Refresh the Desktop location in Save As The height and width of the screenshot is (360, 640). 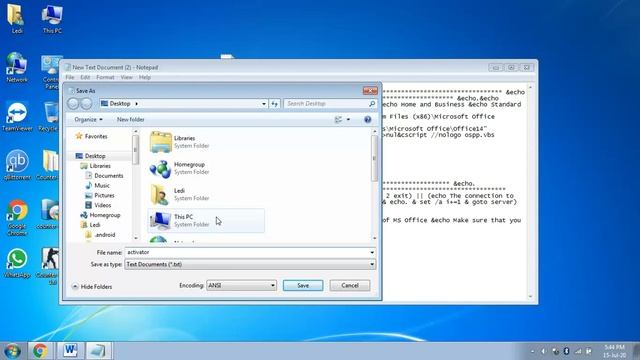point(275,104)
